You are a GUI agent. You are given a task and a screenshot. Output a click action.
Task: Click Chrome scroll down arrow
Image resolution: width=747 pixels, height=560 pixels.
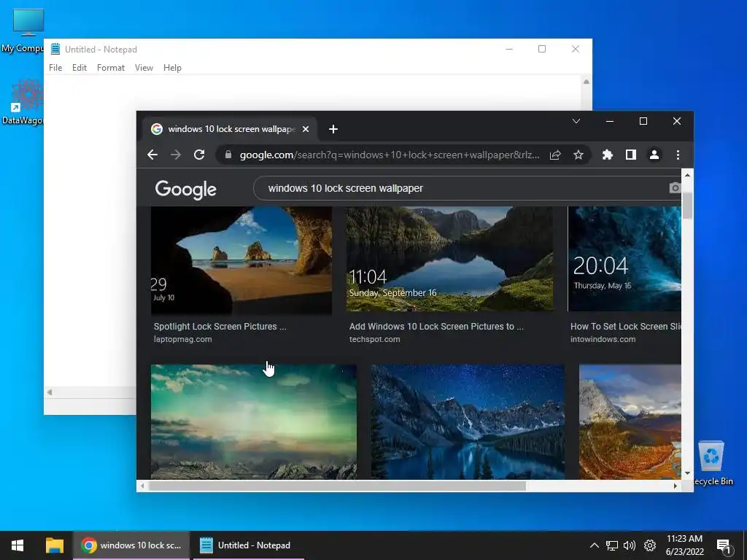(x=687, y=473)
